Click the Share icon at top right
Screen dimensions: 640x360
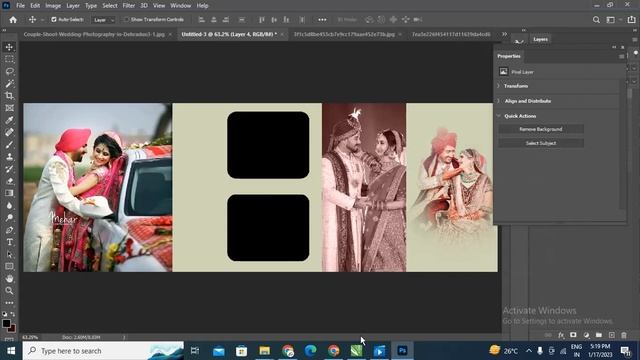point(631,20)
